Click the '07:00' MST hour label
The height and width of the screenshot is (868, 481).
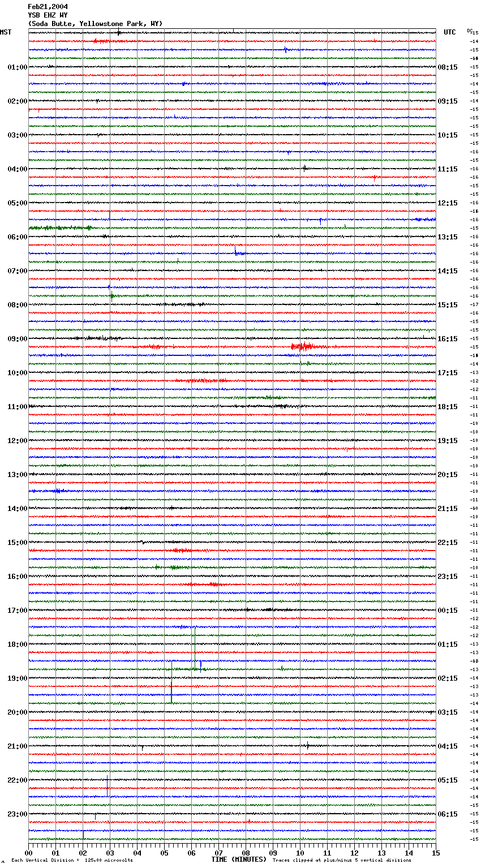(x=18, y=271)
